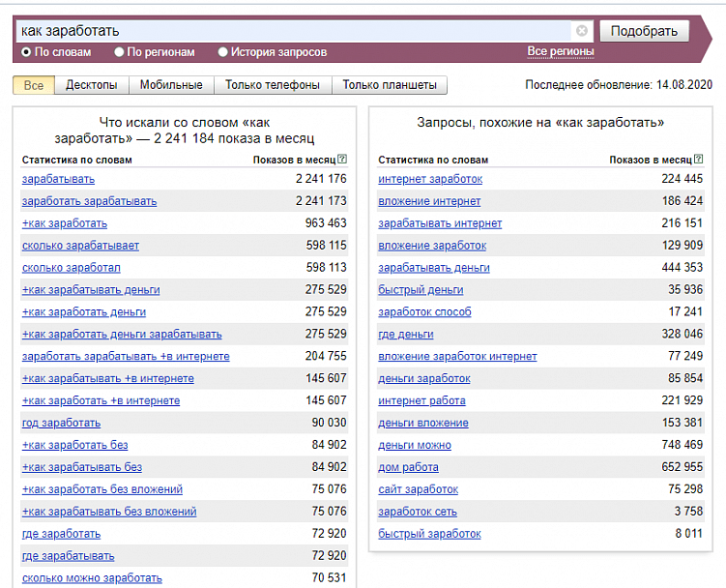Click help icon in similar queries column header
The width and height of the screenshot is (726, 588).
point(700,160)
